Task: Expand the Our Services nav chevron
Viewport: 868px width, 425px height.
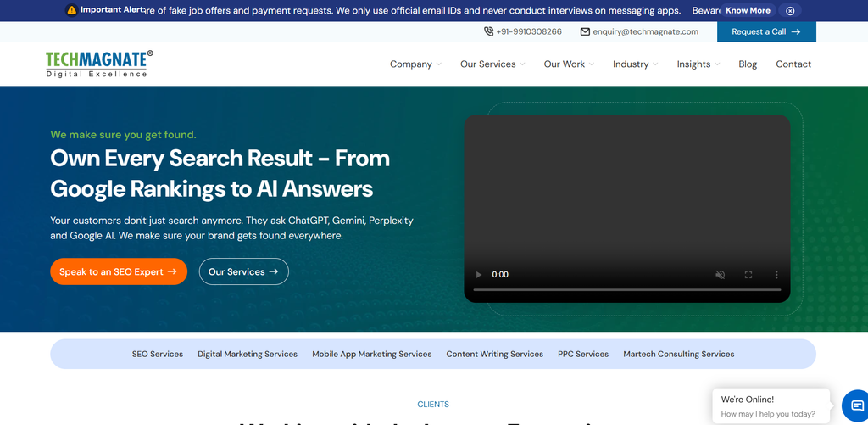Action: tap(522, 64)
